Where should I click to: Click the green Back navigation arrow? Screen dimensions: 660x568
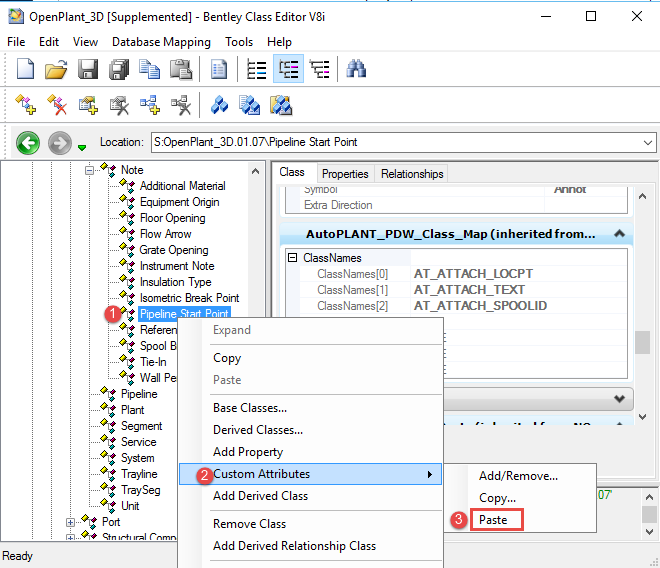(28, 143)
